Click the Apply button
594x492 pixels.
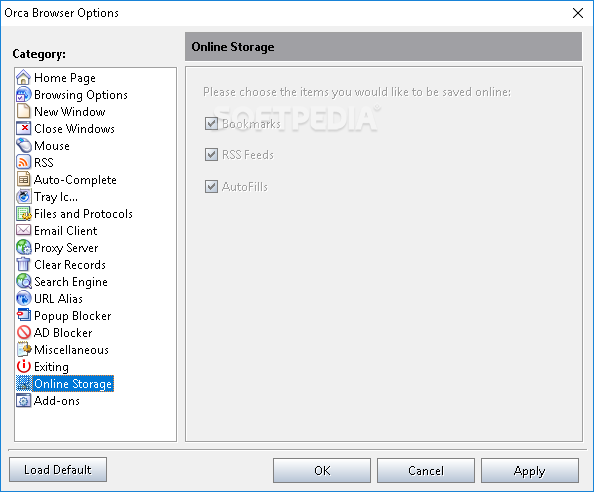click(530, 470)
